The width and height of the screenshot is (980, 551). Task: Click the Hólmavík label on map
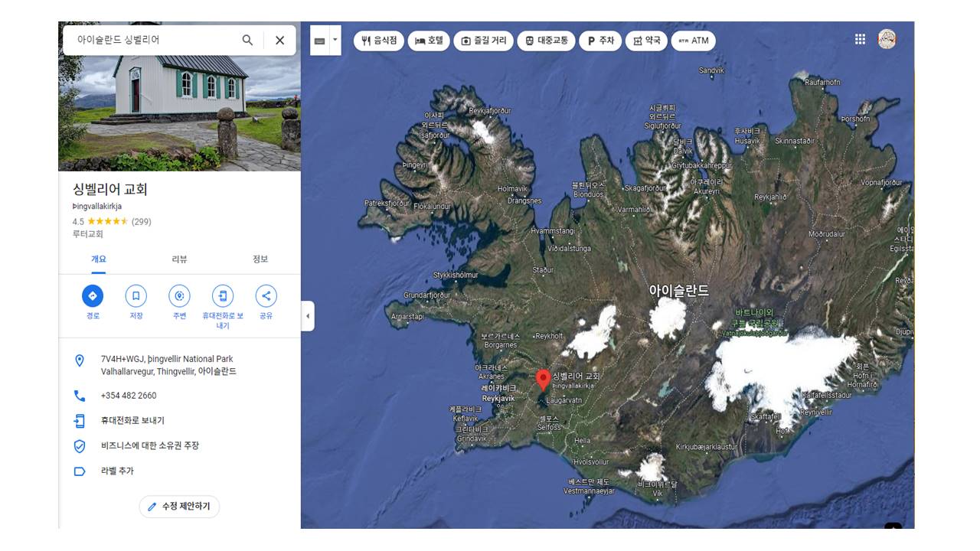coord(513,189)
